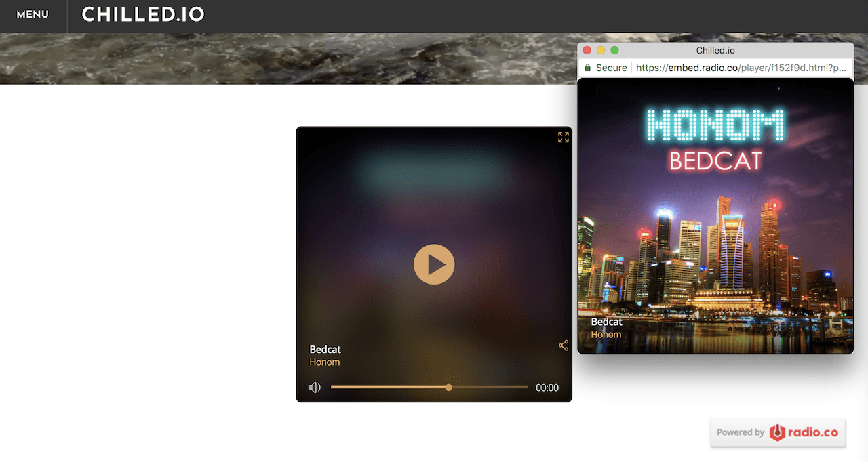868x462 pixels.
Task: Click the 00:00 time display
Action: point(547,388)
